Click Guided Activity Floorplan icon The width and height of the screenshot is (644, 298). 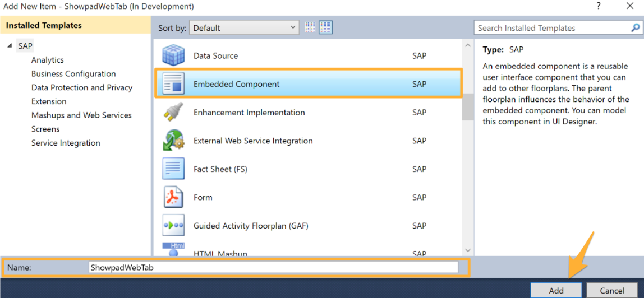coord(173,226)
